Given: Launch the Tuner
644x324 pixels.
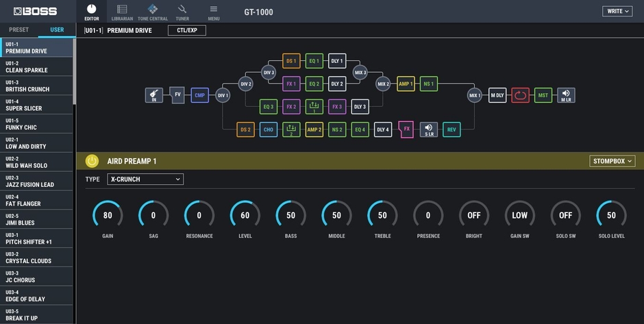Looking at the screenshot, I should (182, 12).
